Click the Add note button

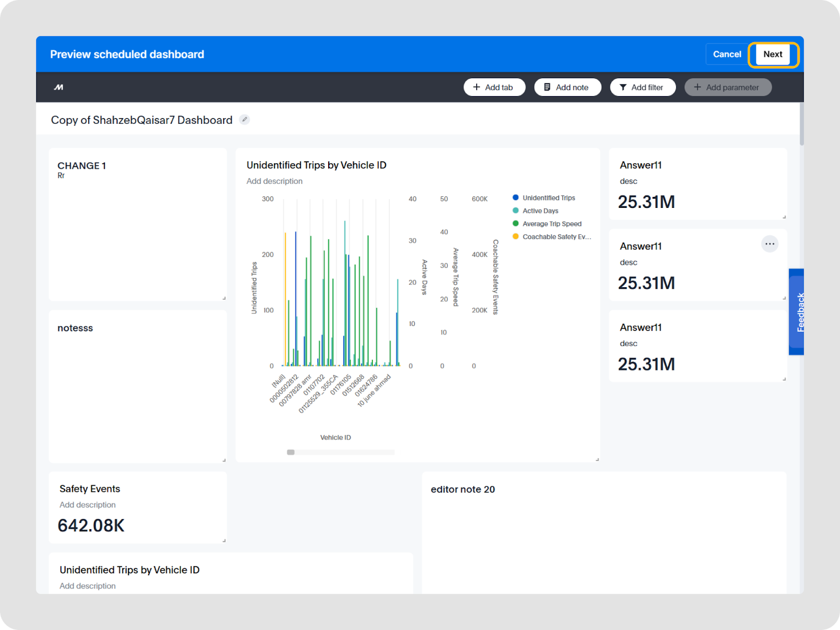tap(567, 87)
